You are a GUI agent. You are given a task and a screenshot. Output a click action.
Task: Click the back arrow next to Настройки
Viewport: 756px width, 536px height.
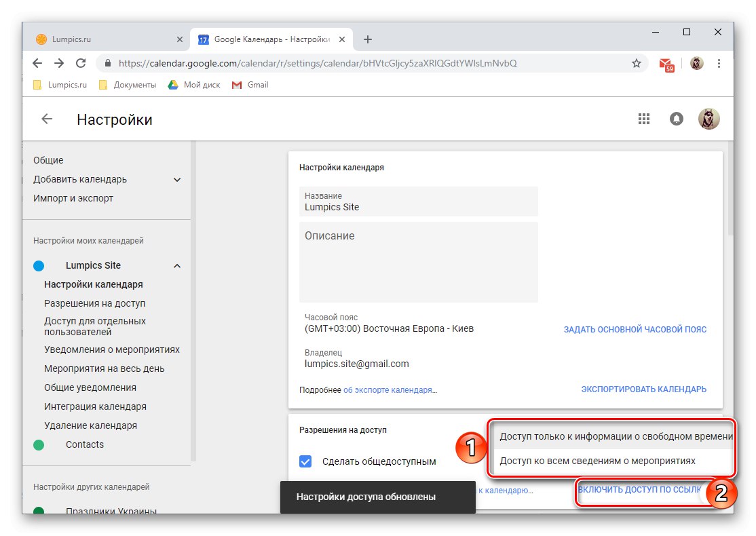[46, 118]
